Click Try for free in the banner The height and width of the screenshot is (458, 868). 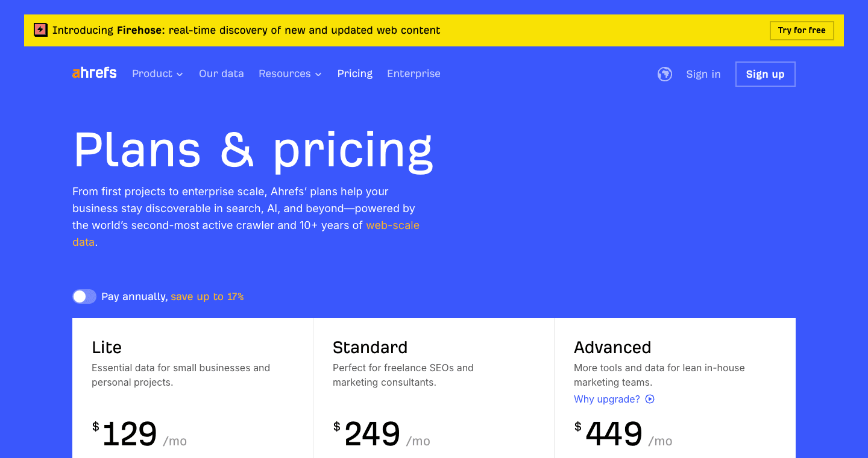(x=802, y=30)
